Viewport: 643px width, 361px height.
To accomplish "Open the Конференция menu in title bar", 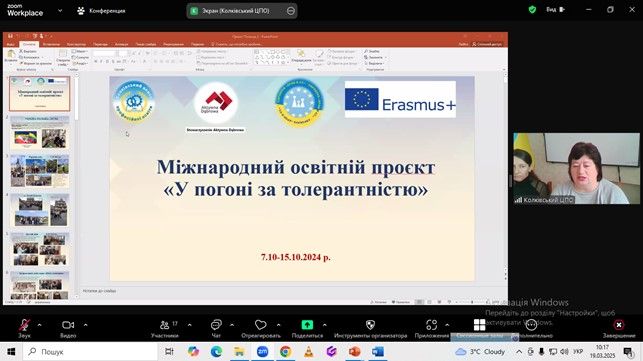I will (x=101, y=11).
